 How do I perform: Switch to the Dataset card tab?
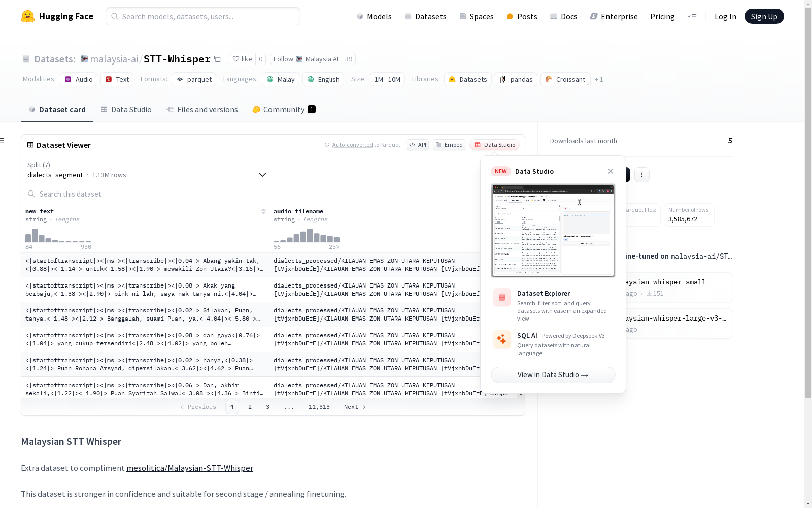[57, 110]
